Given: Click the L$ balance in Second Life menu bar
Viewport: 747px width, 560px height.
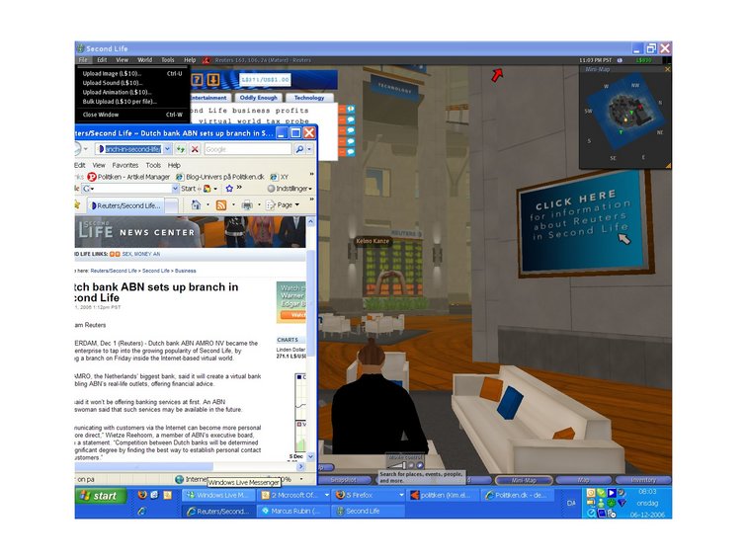Looking at the screenshot, I should coord(643,60).
